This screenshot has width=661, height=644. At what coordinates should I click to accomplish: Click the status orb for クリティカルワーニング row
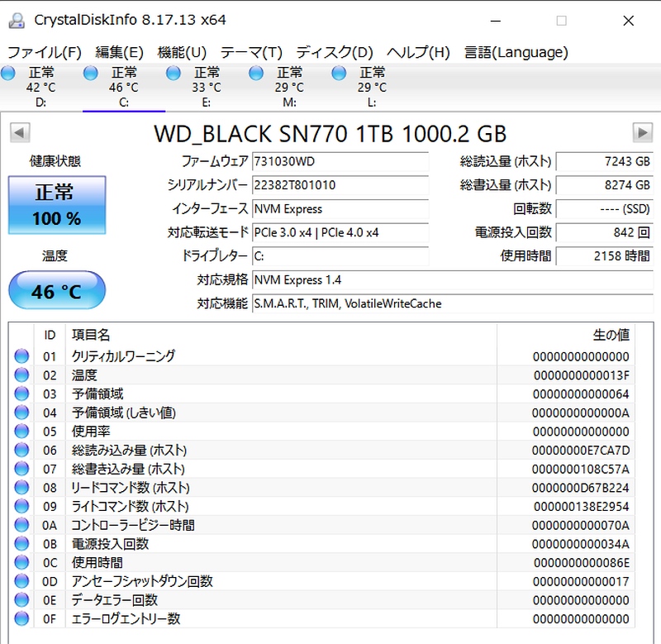(x=21, y=356)
